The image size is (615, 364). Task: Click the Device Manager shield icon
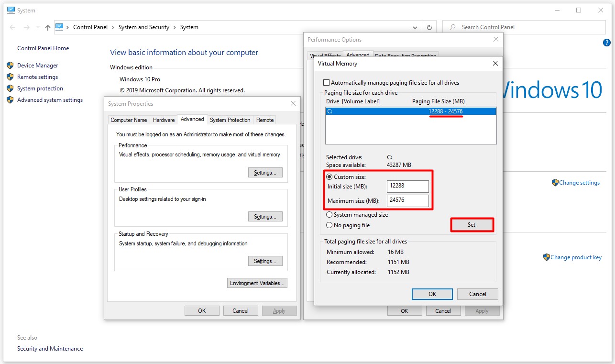tap(10, 66)
